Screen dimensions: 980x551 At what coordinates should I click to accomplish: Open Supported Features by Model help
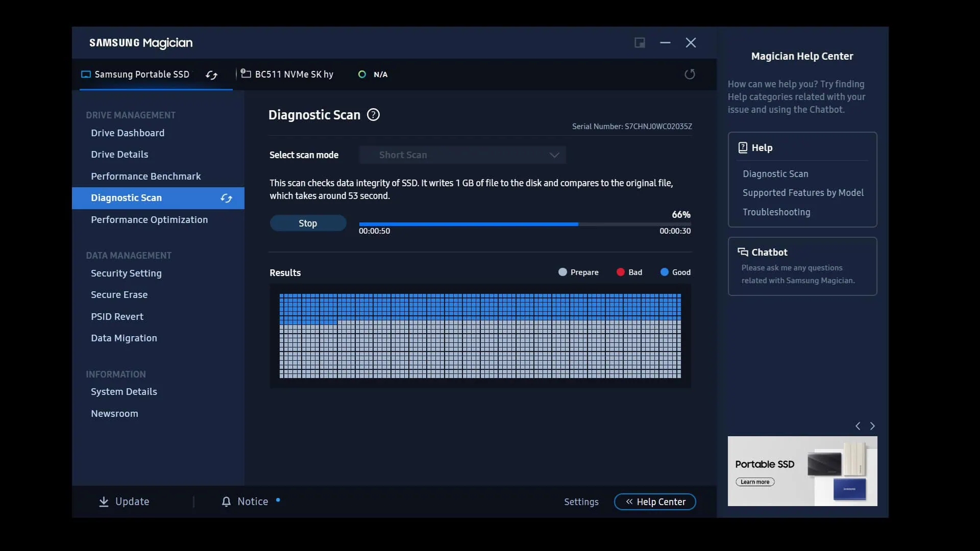coord(803,193)
